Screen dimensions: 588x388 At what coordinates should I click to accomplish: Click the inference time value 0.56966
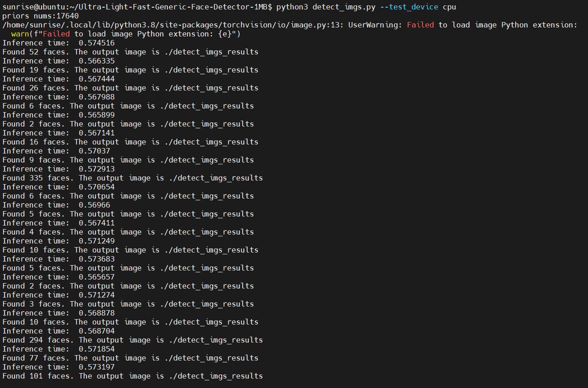pyautogui.click(x=94, y=205)
